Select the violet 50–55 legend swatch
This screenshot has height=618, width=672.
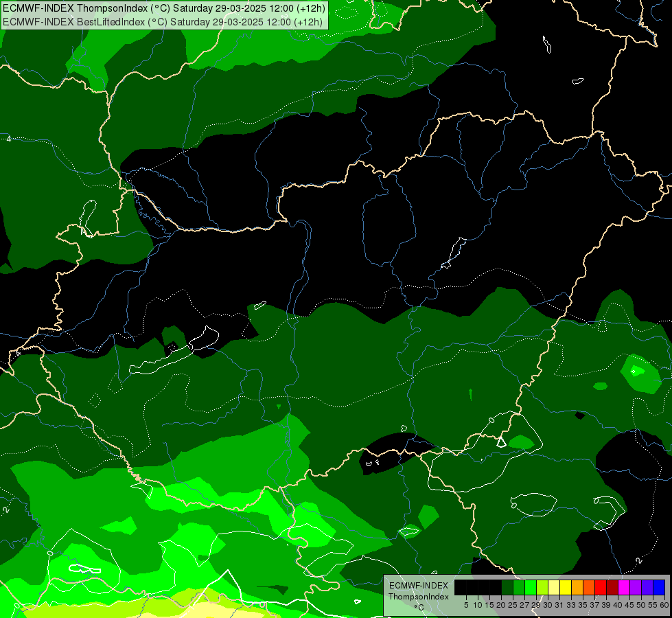click(x=647, y=587)
